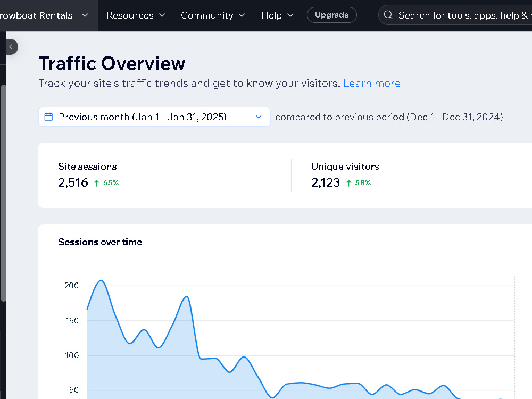
Task: Click the 150 axis label on chart
Action: (x=72, y=321)
